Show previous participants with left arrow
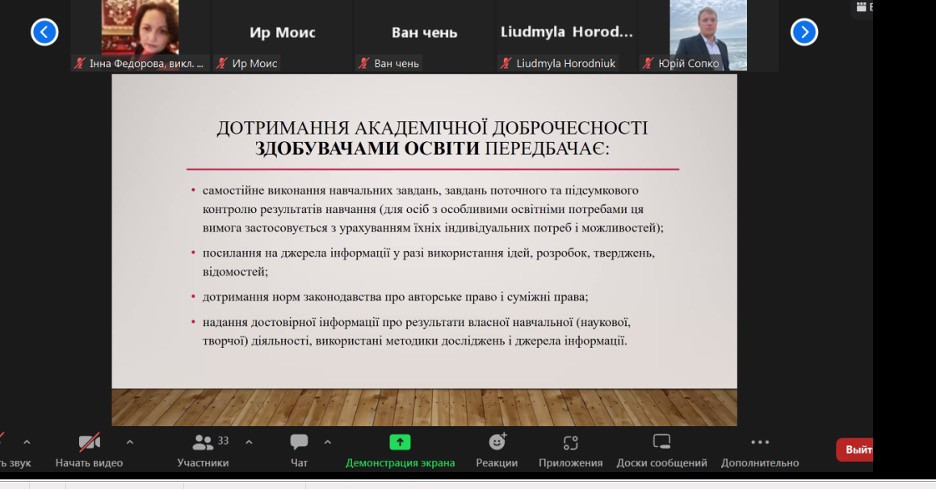Screen dimensions: 936x490 click(45, 32)
